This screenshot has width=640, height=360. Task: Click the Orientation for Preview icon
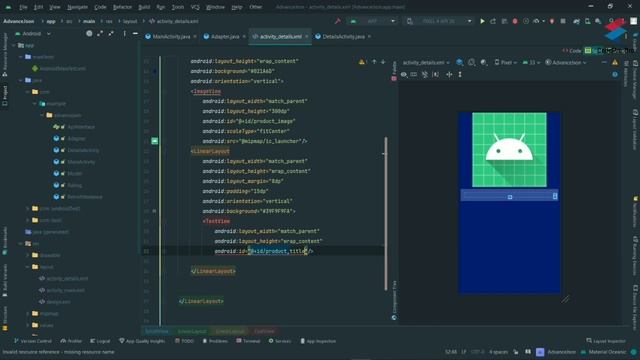pos(472,62)
